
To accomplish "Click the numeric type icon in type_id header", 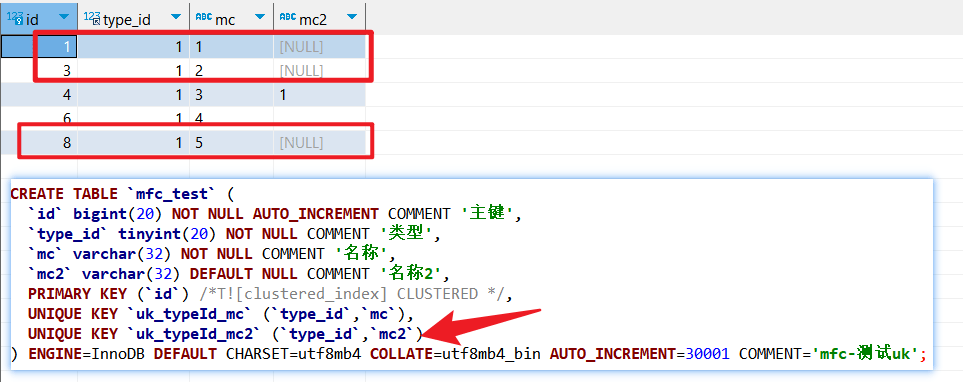I will tap(92, 18).
